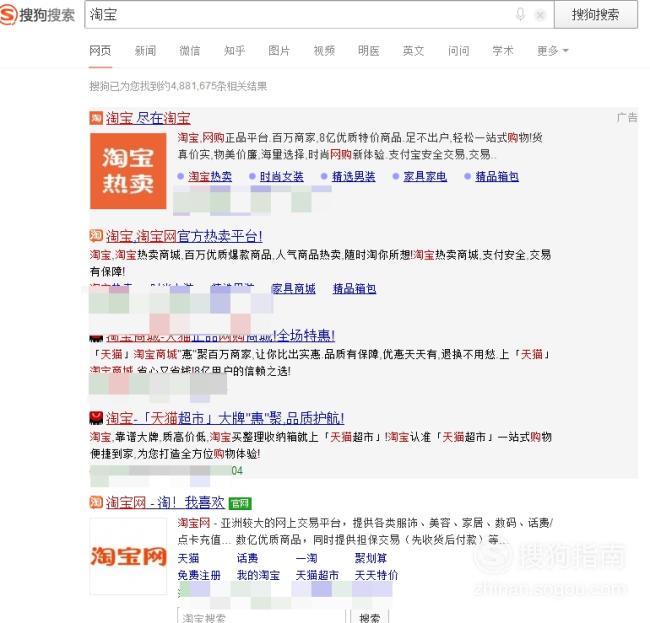Open 精品箱包 link beside 家具商城

354,288
